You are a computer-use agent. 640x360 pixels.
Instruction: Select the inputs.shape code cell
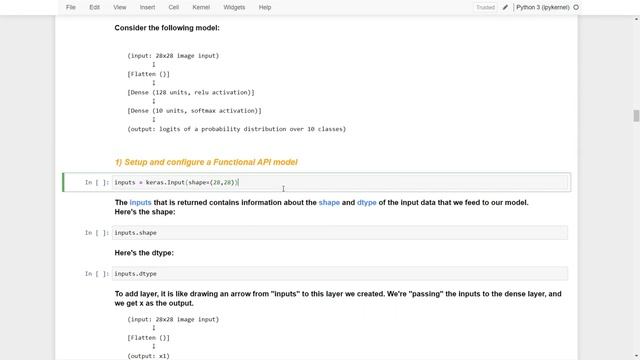click(x=340, y=233)
